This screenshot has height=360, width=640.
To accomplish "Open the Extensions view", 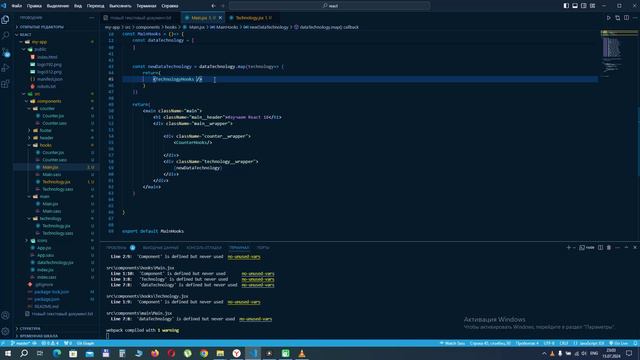I will (5, 84).
